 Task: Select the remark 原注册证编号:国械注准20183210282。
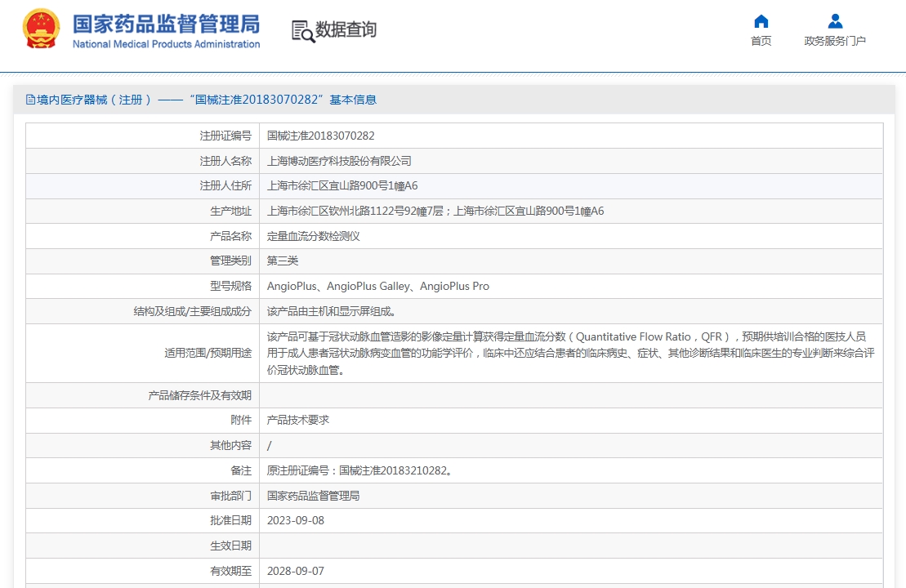(359, 470)
